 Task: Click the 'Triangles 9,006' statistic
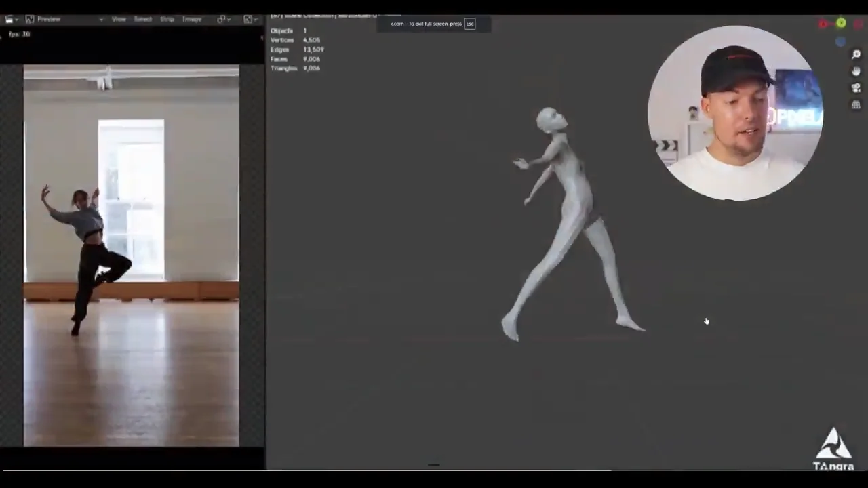295,68
